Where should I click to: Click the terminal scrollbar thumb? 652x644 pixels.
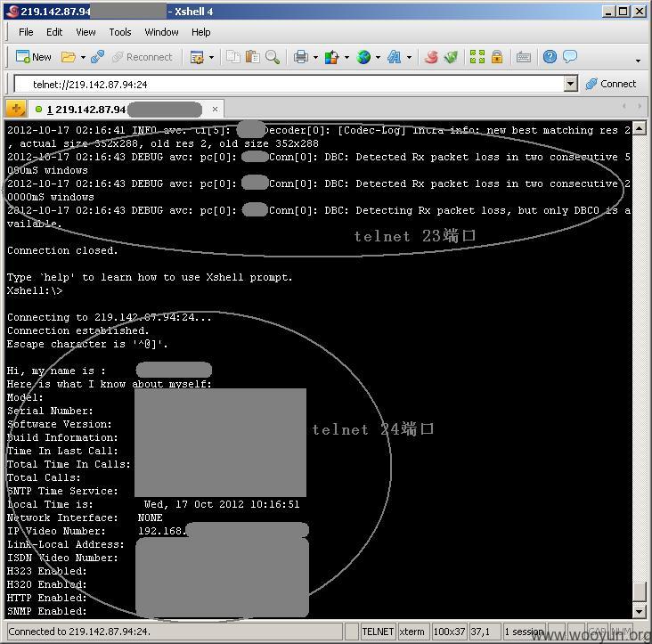[639, 591]
